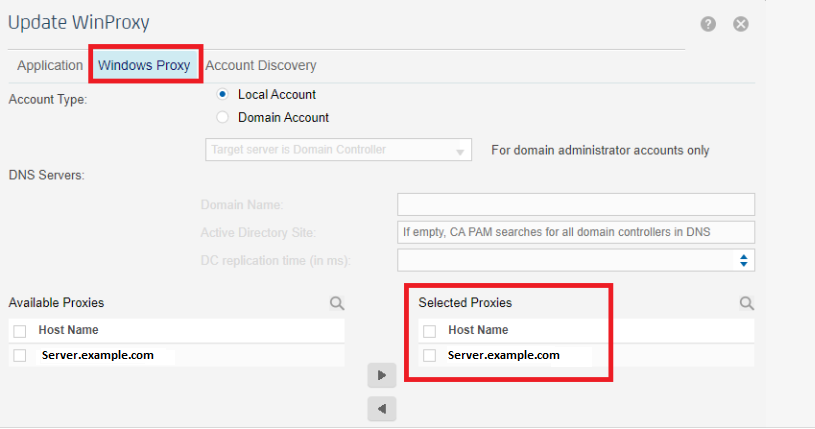Toggle select-all checkbox in Available Proxies header
The image size is (815, 429).
(x=20, y=331)
